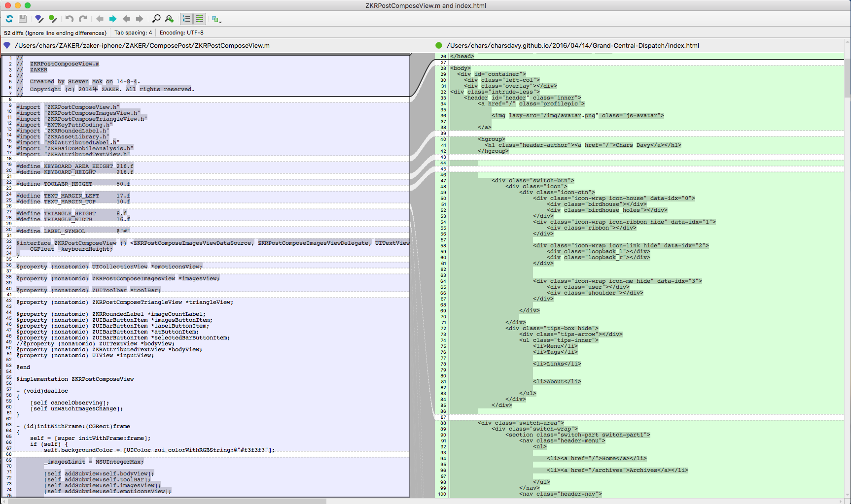
Task: Click the gray left arrow after the teal arrow
Action: click(126, 19)
